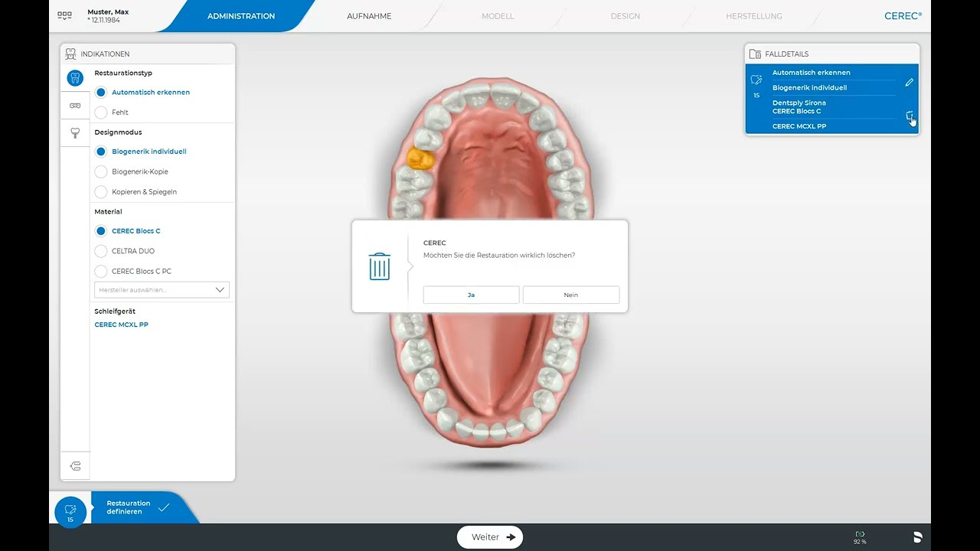The image size is (980, 551).
Task: Switch to the Modell phase tab
Action: point(498,16)
